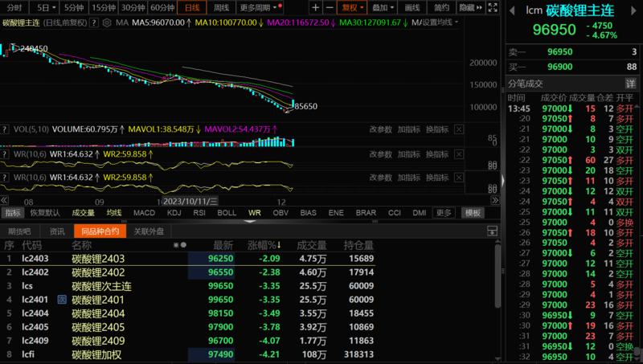The width and height of the screenshot is (643, 364).
Task: Click the fullscreen expand icon
Action: pos(493,7)
